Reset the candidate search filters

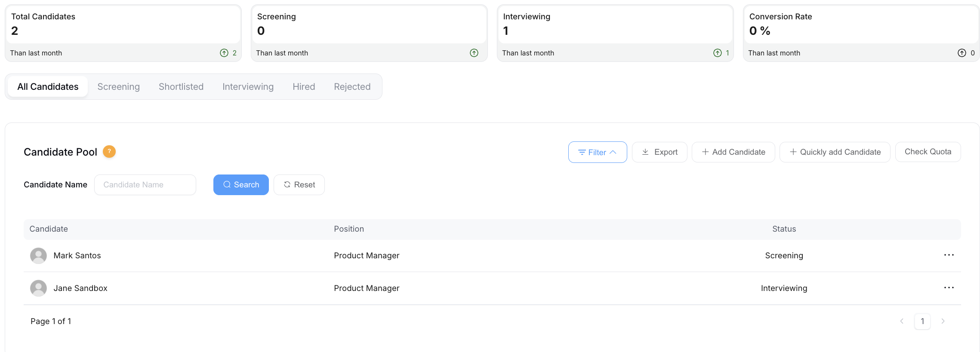(299, 185)
